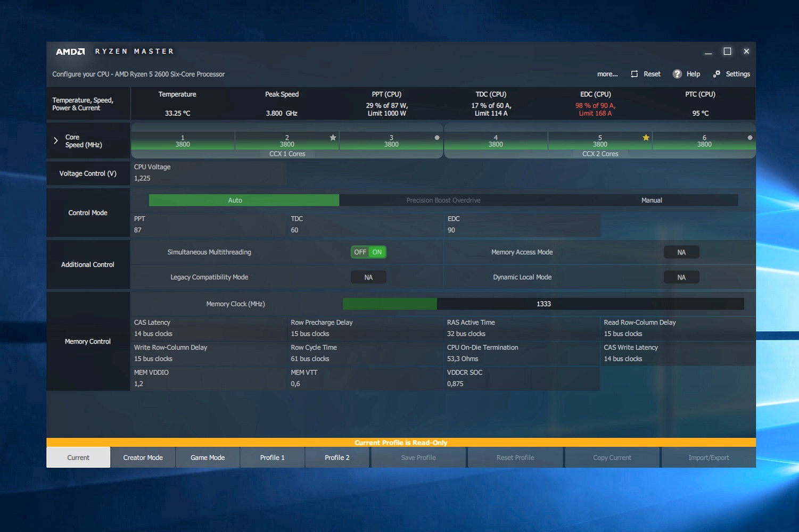This screenshot has width=799, height=532.
Task: Click the TDC (CPU) 17 % reading
Action: 491,109
